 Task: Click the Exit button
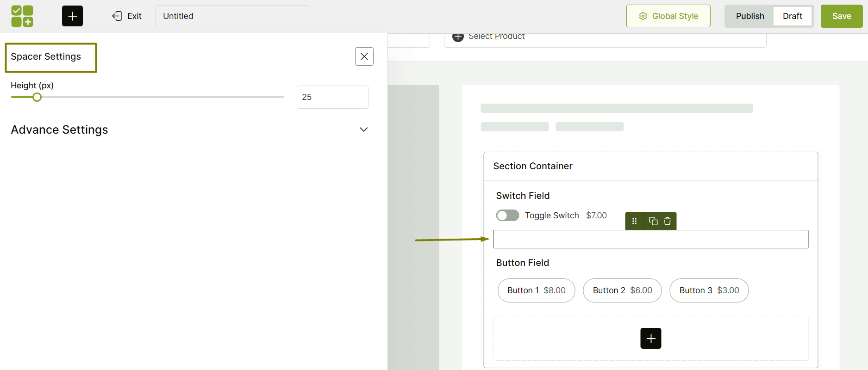(127, 16)
